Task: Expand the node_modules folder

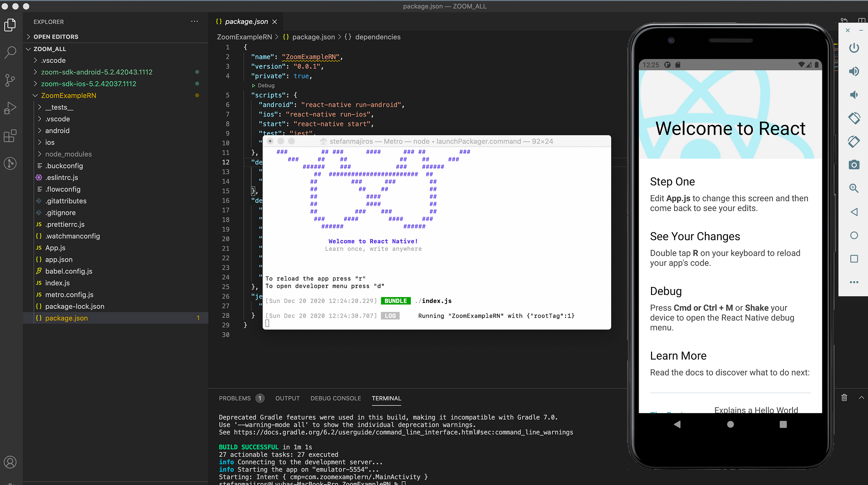Action: [68, 154]
